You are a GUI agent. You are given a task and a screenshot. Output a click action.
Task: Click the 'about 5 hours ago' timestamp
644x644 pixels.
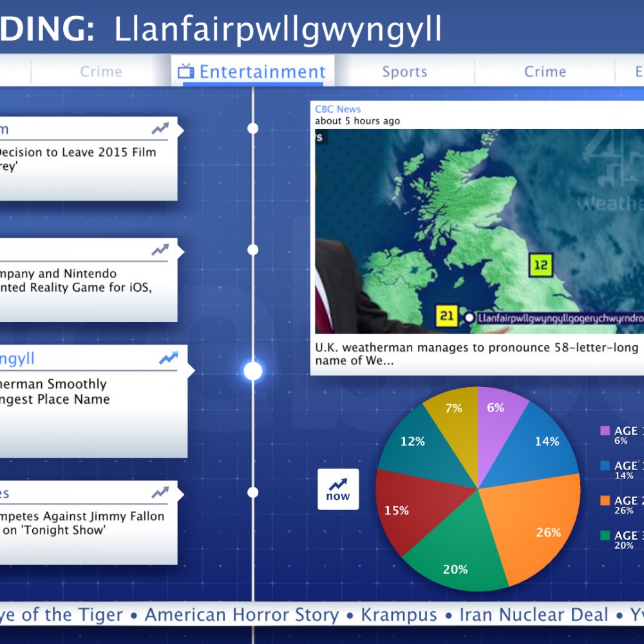point(357,121)
